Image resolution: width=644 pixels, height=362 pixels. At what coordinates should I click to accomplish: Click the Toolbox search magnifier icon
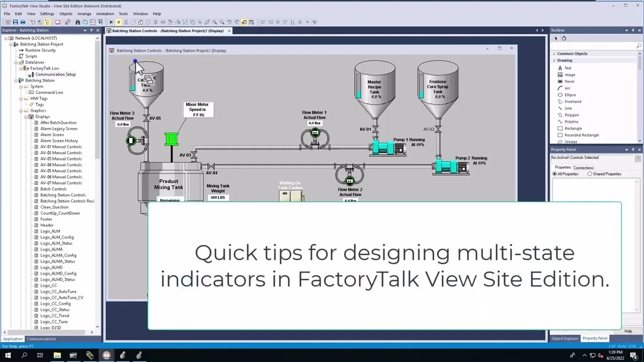(639, 46)
